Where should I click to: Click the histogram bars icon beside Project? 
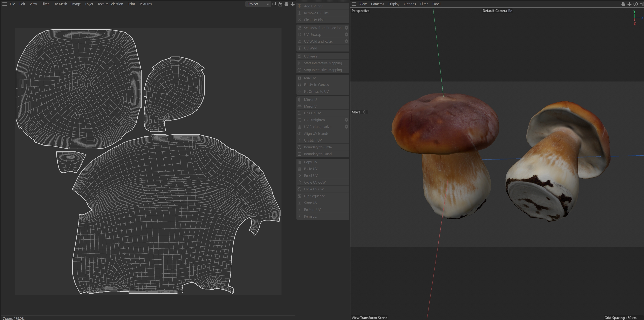[274, 4]
